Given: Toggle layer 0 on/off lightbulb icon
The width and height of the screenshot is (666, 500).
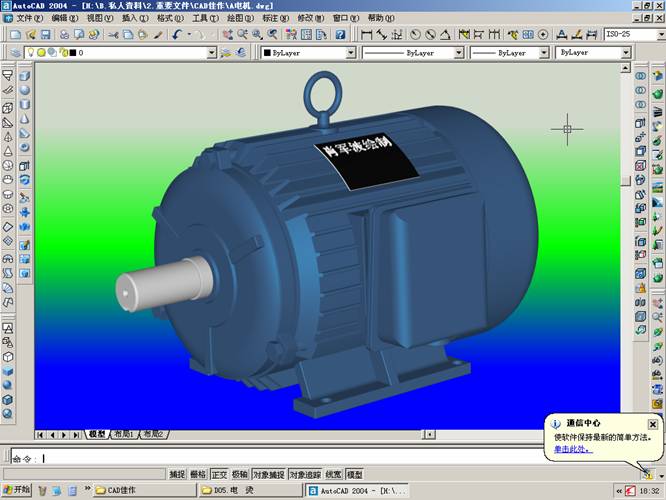Looking at the screenshot, I should 31,52.
